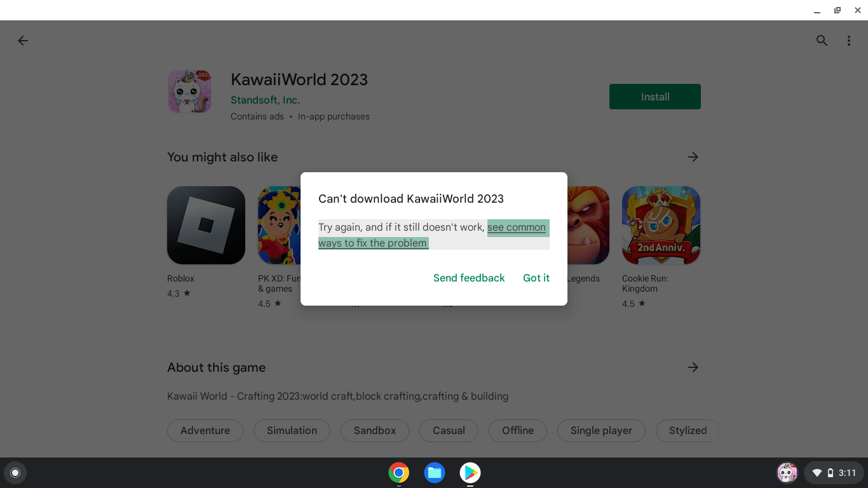This screenshot has width=868, height=488.
Task: Click the Kawaii World description text
Action: (x=337, y=396)
